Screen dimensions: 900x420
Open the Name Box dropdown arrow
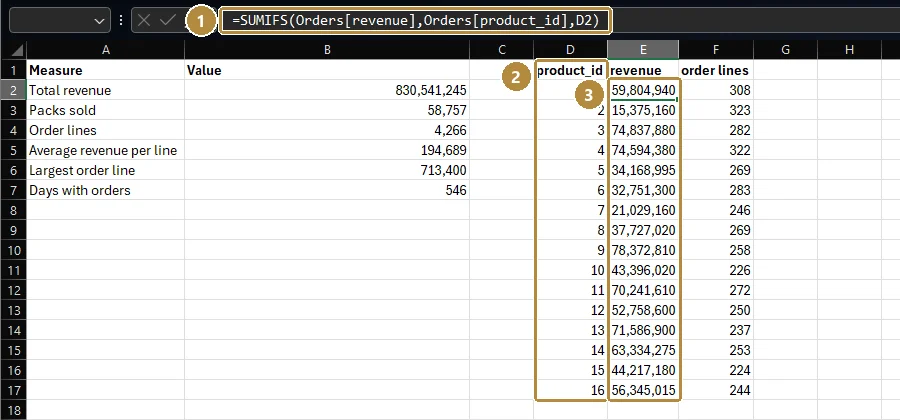tap(98, 21)
